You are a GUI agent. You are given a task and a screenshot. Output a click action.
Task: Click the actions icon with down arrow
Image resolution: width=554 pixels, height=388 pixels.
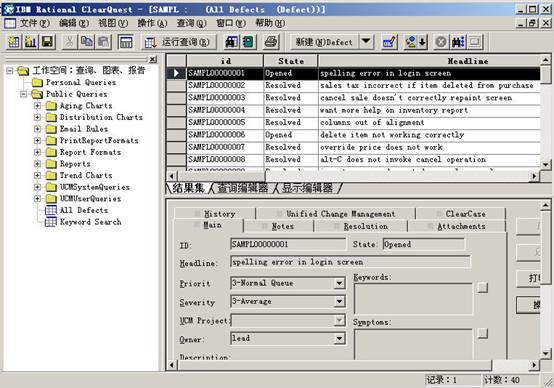(x=416, y=42)
